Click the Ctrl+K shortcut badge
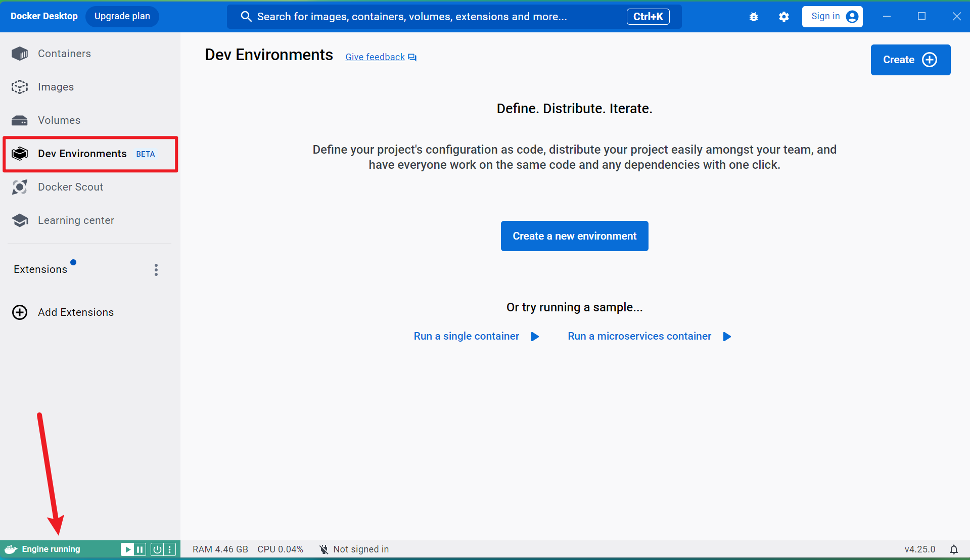The width and height of the screenshot is (970, 560). pyautogui.click(x=648, y=17)
